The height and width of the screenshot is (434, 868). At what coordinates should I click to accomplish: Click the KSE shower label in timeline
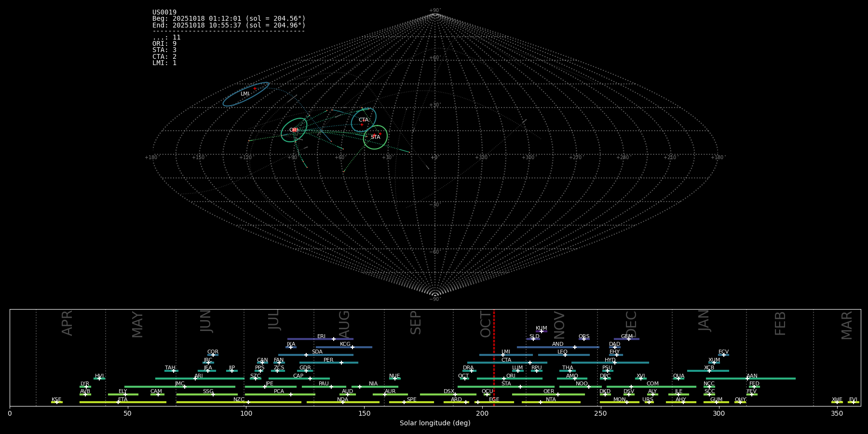click(x=56, y=400)
